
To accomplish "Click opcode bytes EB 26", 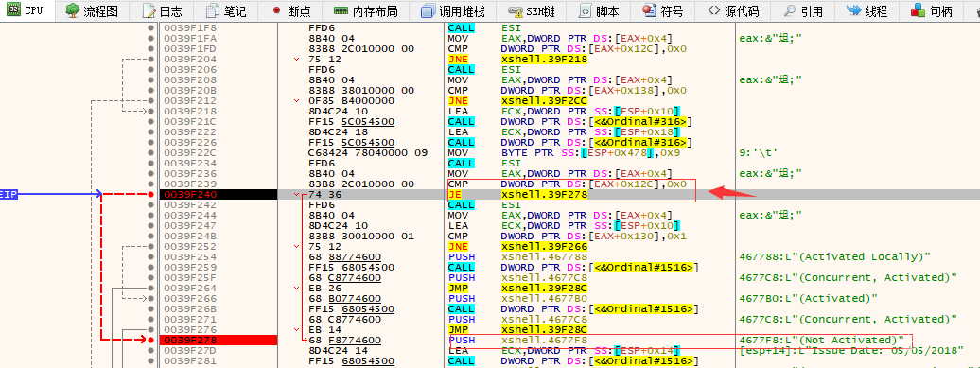I will [325, 288].
